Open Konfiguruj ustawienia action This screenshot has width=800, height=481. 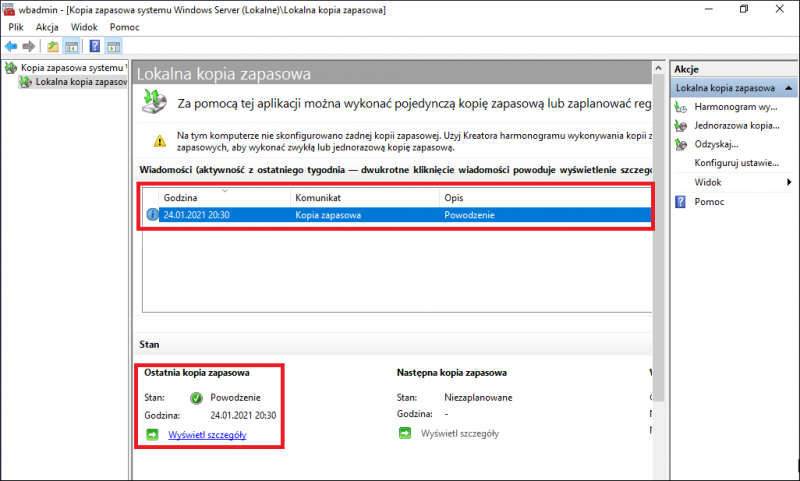pos(735,163)
